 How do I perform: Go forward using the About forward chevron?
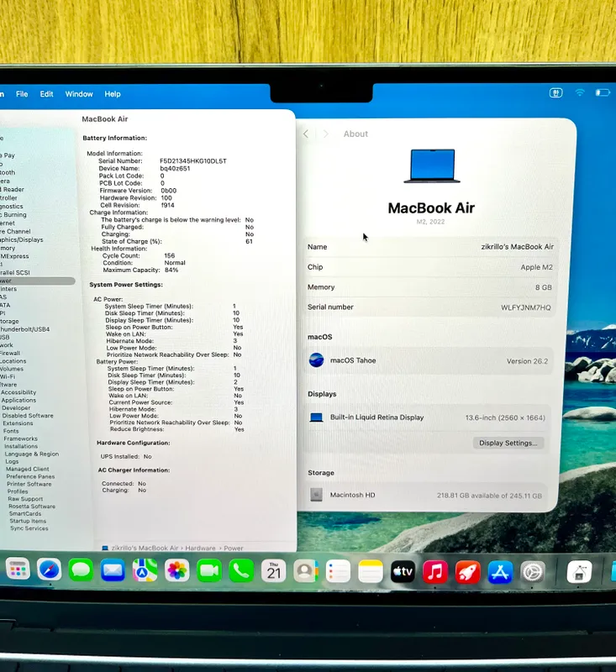(326, 134)
